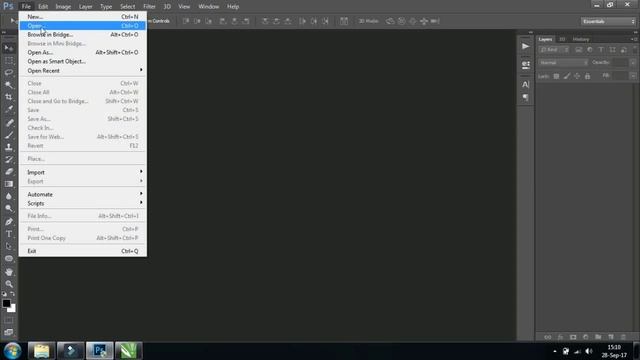Select the Eraser tool
640x360 pixels.
coord(9,171)
